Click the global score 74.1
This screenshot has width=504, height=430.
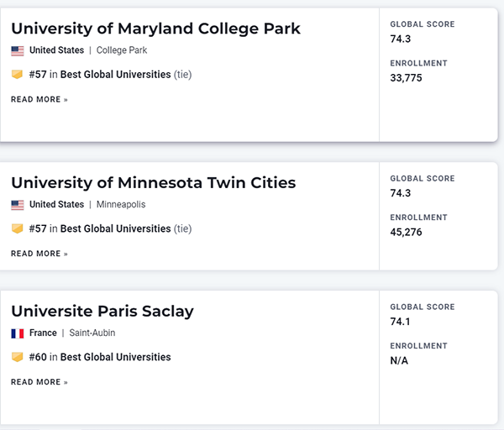click(x=401, y=322)
